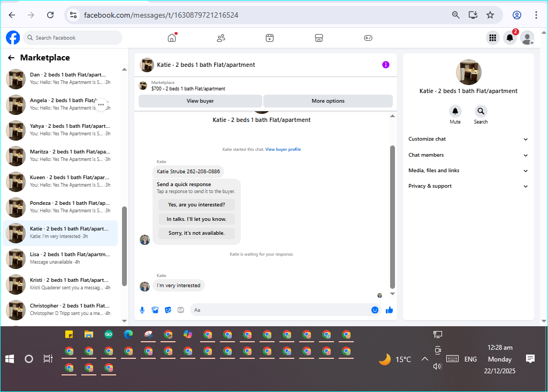Click conversation list scrollbar thumb
The height and width of the screenshot is (392, 548).
tap(124, 247)
